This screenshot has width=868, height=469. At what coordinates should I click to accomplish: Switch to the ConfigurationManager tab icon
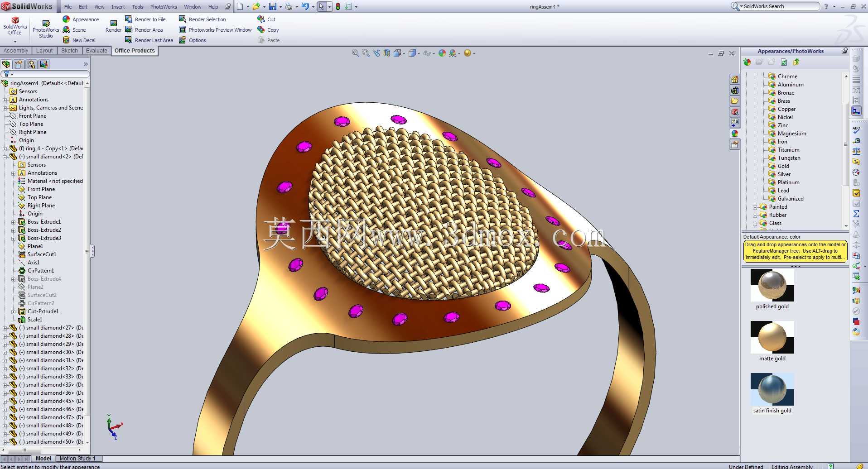[x=31, y=64]
